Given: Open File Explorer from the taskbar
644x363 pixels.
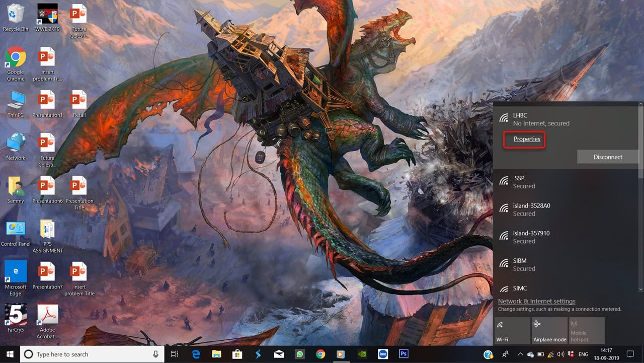Looking at the screenshot, I should tap(216, 354).
